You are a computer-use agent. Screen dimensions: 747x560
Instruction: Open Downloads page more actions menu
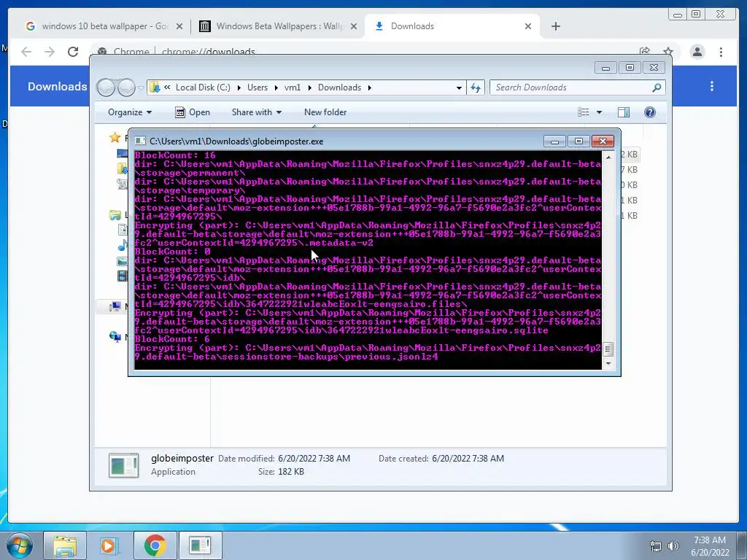tap(712, 86)
